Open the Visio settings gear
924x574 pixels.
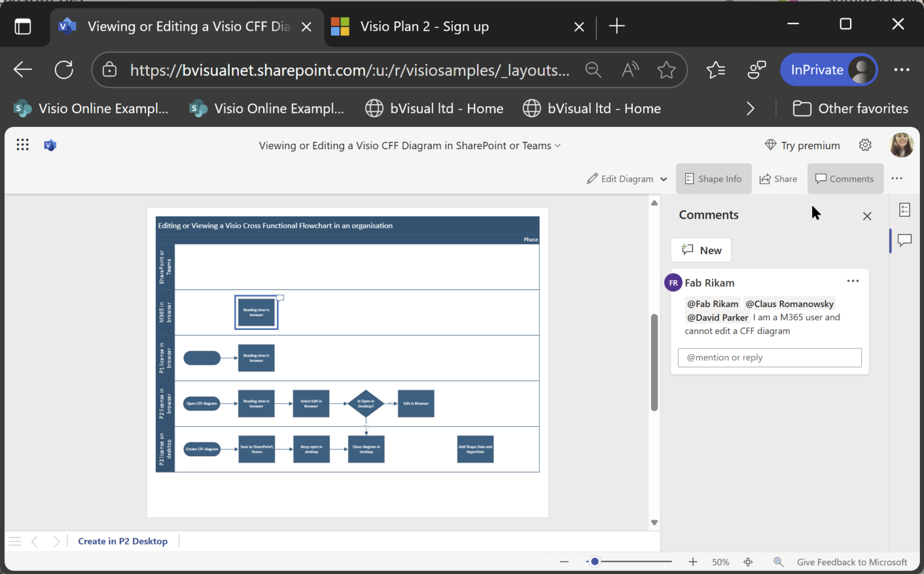865,145
